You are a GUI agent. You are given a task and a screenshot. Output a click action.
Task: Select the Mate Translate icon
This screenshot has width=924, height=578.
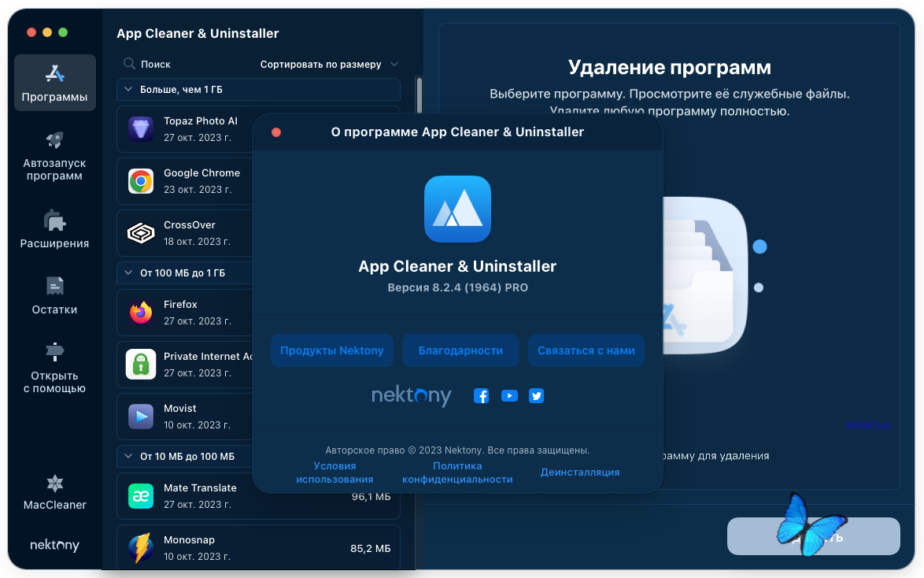(x=141, y=495)
